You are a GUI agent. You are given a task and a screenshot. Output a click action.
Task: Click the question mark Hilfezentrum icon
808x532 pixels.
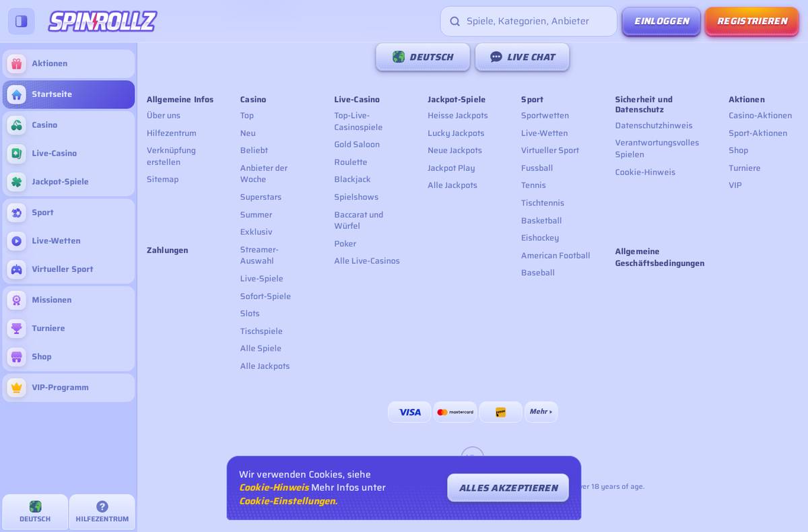coord(102,506)
